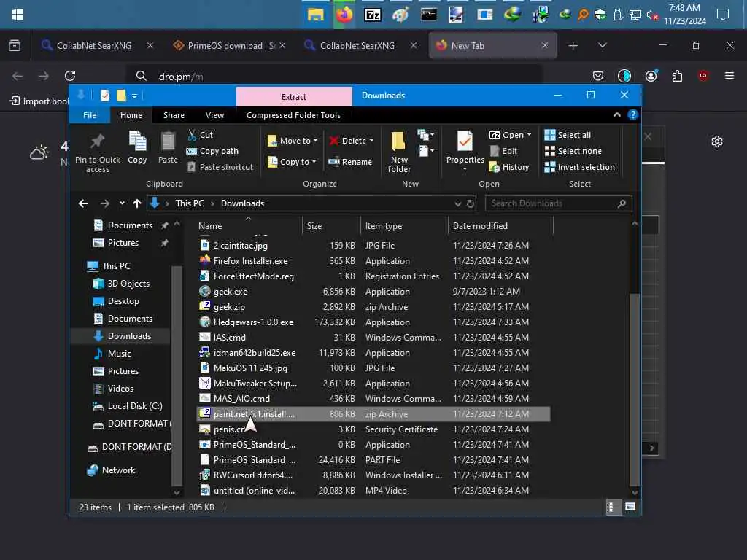Screen dimensions: 747x560
Task: Open Firefox application menu hamburger
Action: coord(729,76)
